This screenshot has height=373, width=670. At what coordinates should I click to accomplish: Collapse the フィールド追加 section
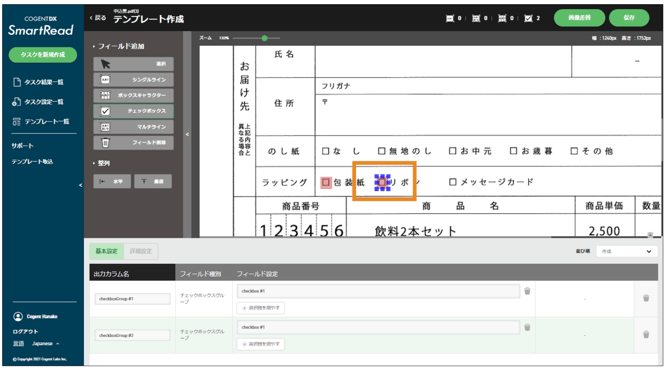click(119, 46)
